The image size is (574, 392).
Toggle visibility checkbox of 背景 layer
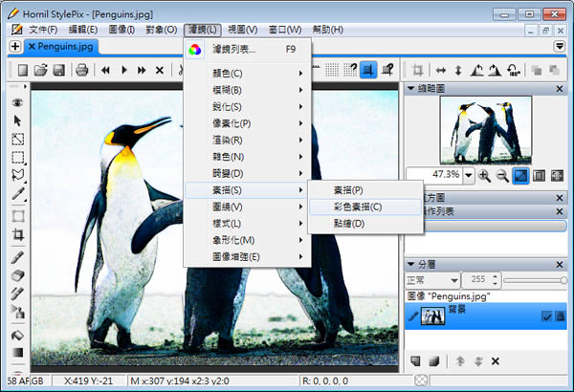point(546,316)
